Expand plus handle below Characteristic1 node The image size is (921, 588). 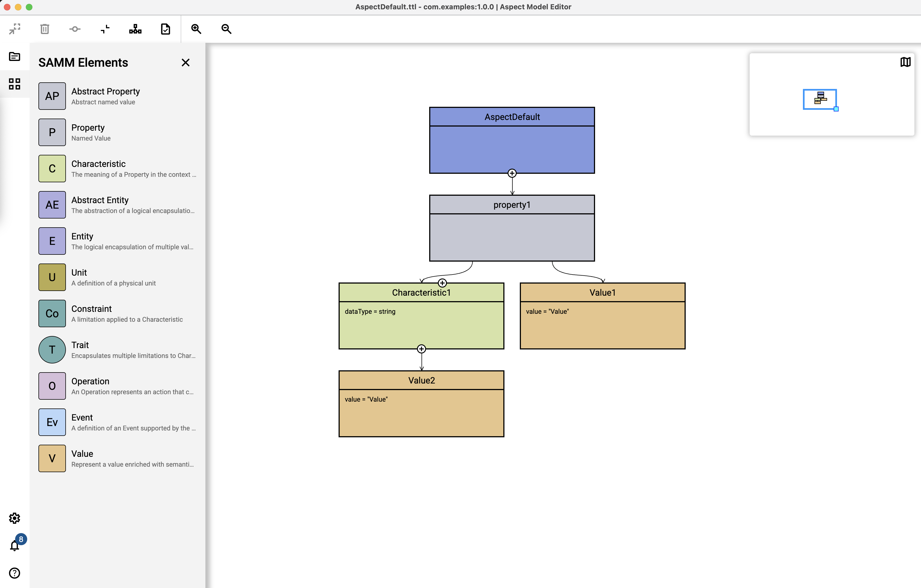tap(422, 349)
